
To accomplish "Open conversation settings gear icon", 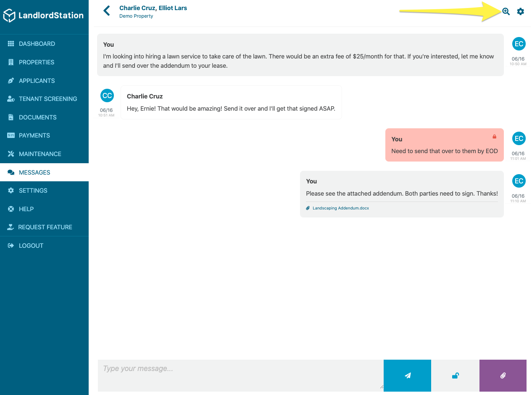I will pyautogui.click(x=521, y=11).
